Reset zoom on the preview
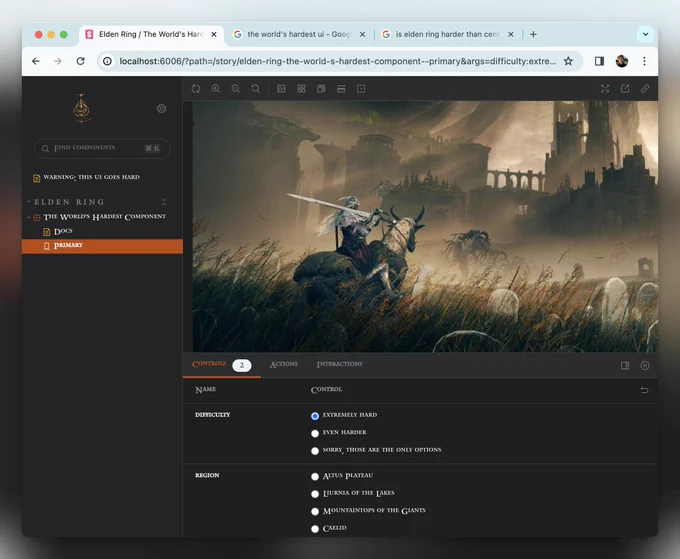Screen dimensions: 680x559 (x=255, y=89)
